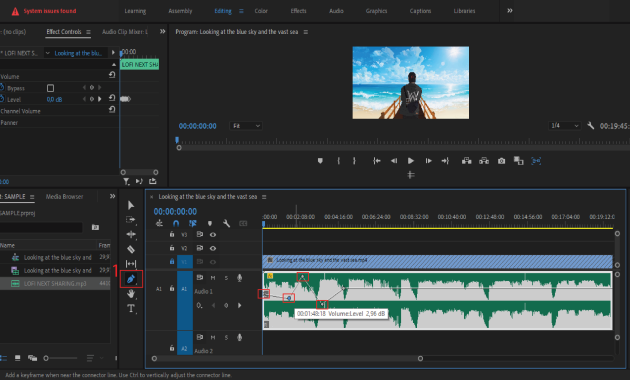630x380 pixels.
Task: Expand the workspace overflow chevrons
Action: pyautogui.click(x=509, y=10)
